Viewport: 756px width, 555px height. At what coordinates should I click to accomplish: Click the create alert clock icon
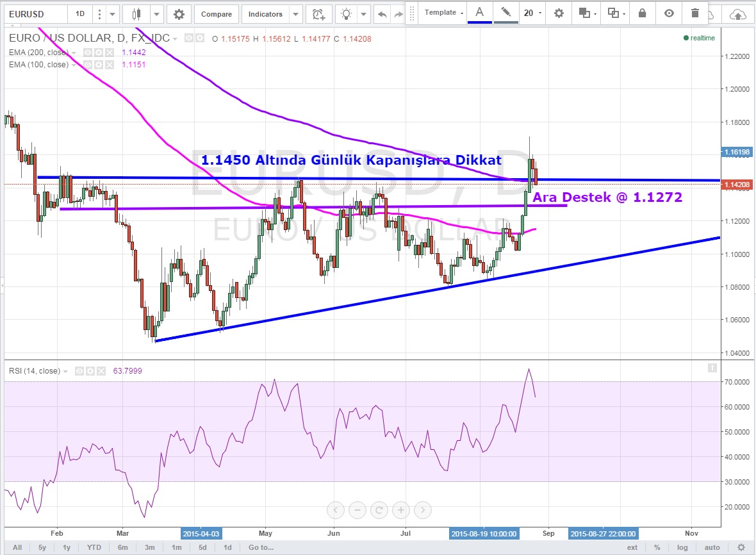click(x=318, y=14)
